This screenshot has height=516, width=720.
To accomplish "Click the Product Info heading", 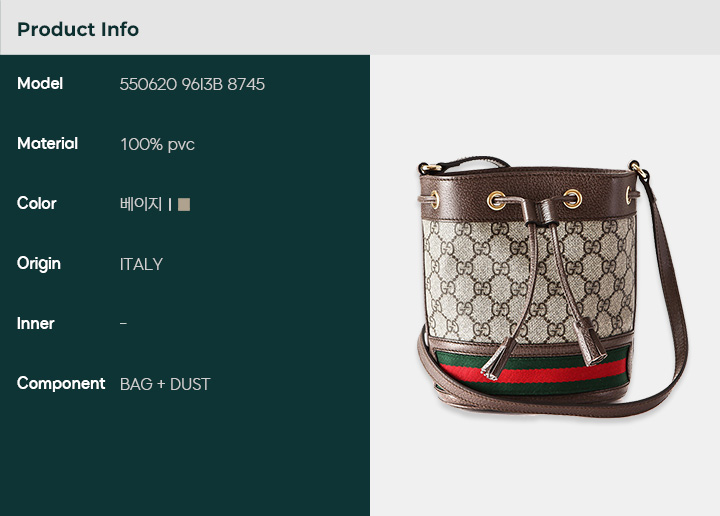I will click(78, 29).
